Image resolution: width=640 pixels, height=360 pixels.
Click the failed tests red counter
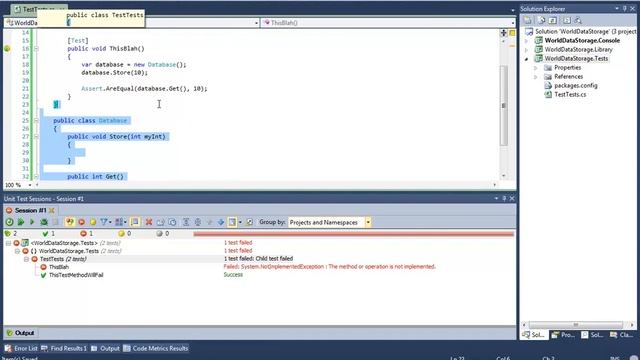point(87,233)
